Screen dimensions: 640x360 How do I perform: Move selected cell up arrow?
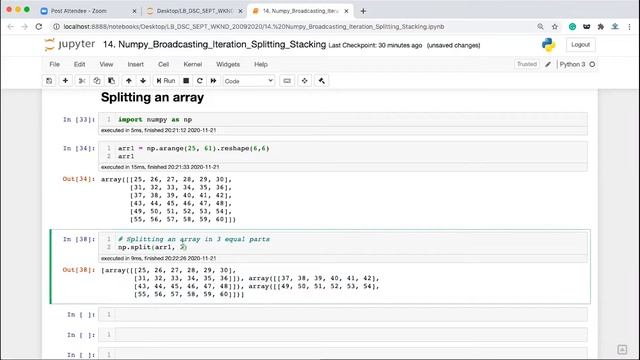pyautogui.click(x=129, y=81)
